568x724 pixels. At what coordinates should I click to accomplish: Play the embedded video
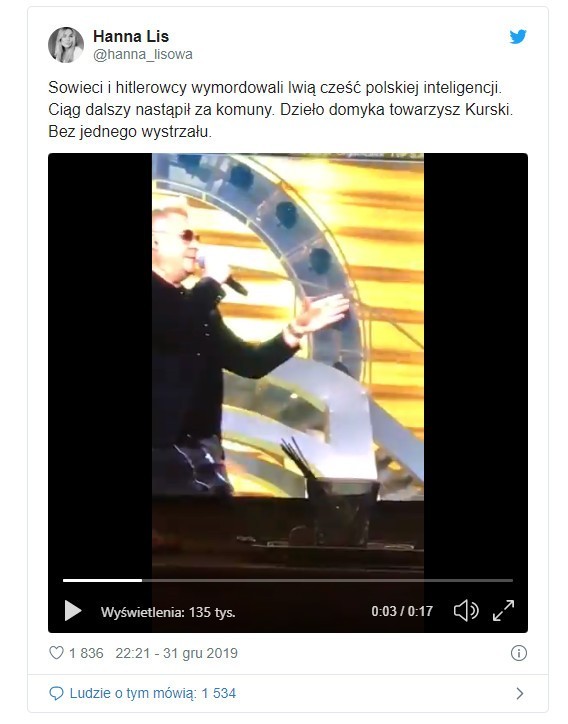point(73,610)
